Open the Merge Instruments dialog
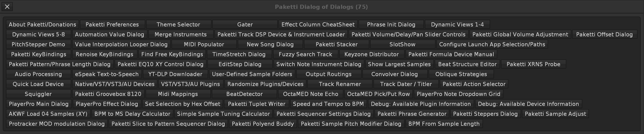Image resolution: width=644 pixels, height=134 pixels. tap(180, 34)
